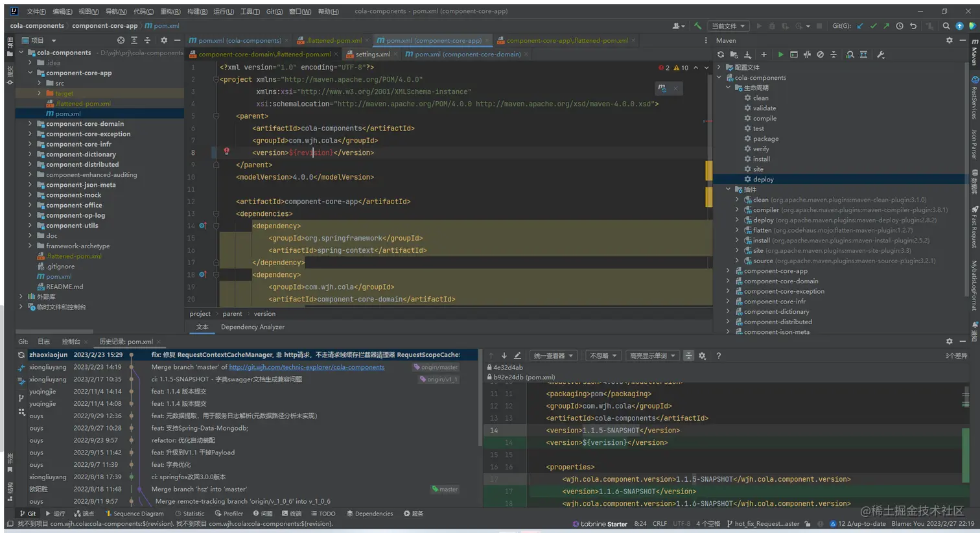The image size is (980, 533).
Task: Click Git rollback arrow icon
Action: (x=913, y=26)
